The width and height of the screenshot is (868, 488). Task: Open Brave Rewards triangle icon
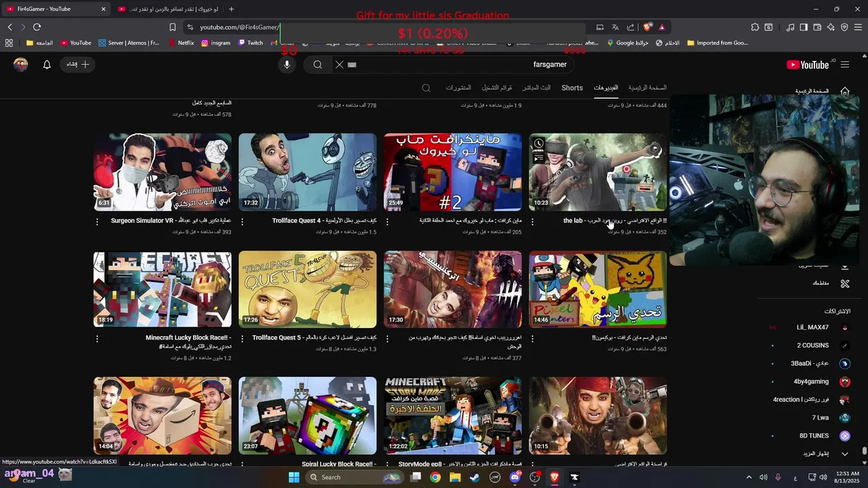tap(662, 27)
